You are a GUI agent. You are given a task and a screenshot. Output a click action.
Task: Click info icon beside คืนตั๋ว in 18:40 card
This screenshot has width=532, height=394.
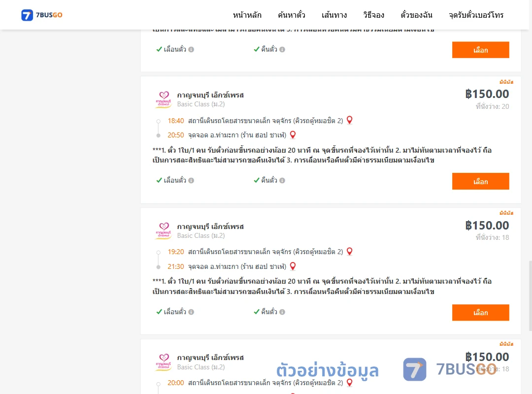(x=282, y=181)
